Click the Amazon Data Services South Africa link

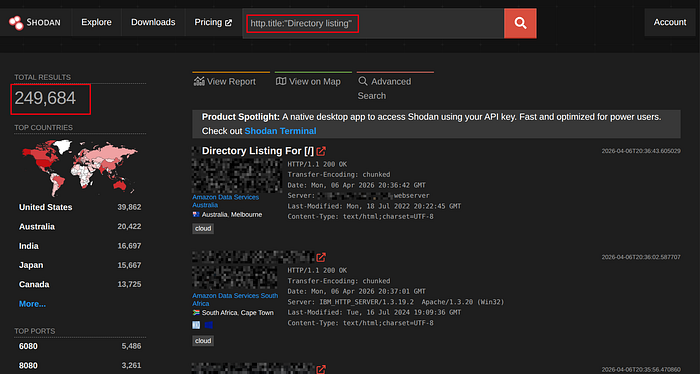(x=235, y=299)
